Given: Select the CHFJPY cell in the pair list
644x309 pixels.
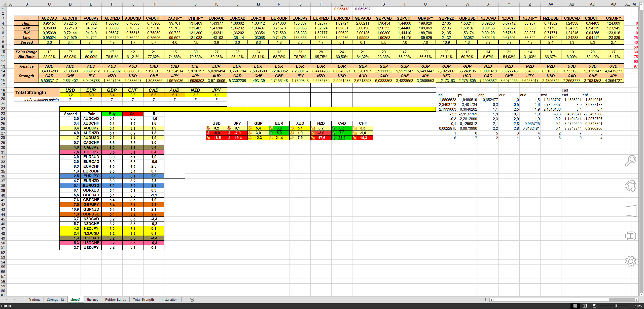Looking at the screenshot, I should (91, 152).
